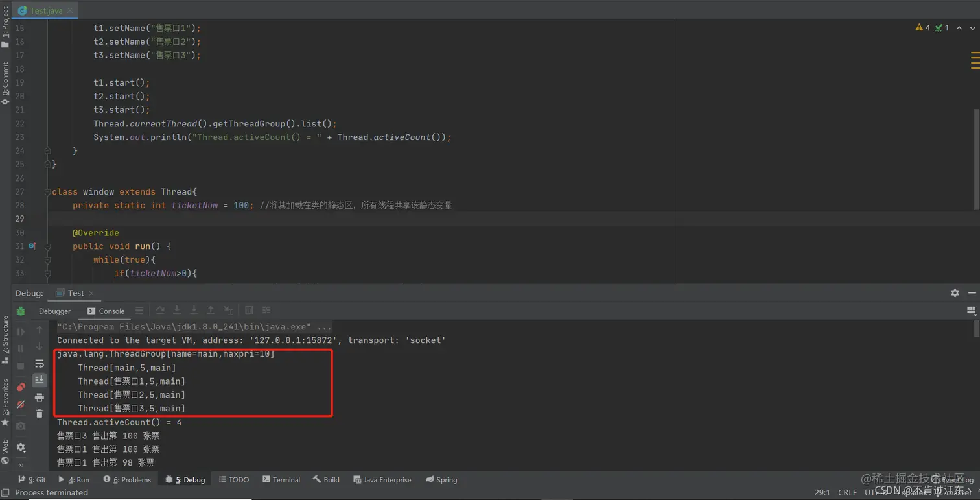Click the Step Over icon
The height and width of the screenshot is (500, 980).
[x=160, y=311]
